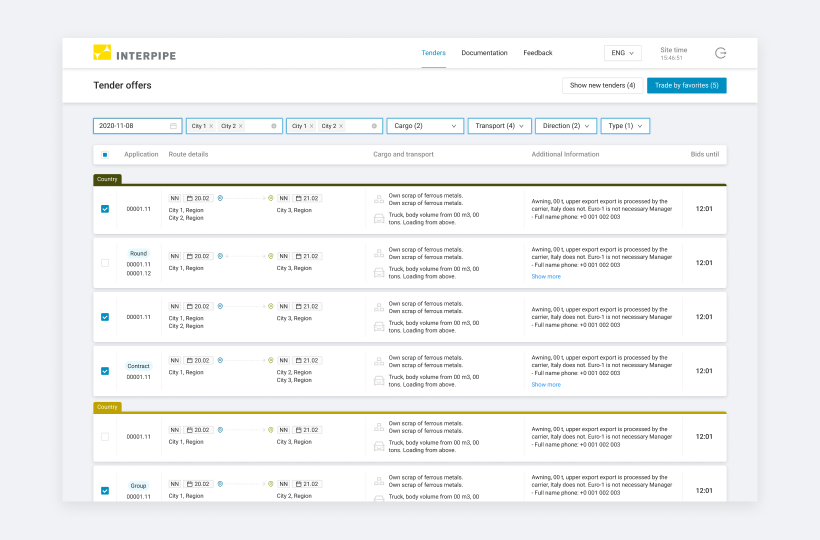Check the Round tender row checkbox

pyautogui.click(x=105, y=263)
